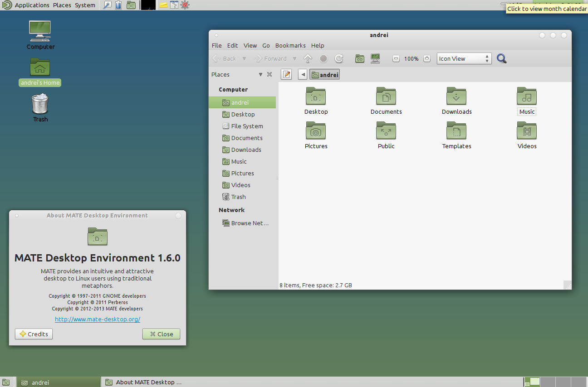Click the Credits button
588x387 pixels.
[34, 334]
